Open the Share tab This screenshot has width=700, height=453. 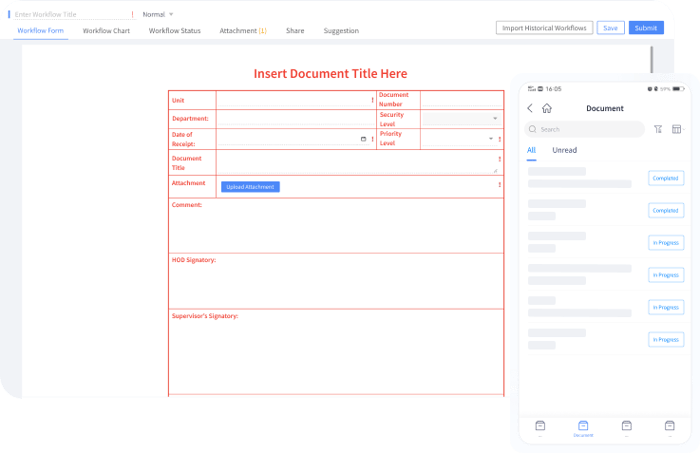[295, 30]
